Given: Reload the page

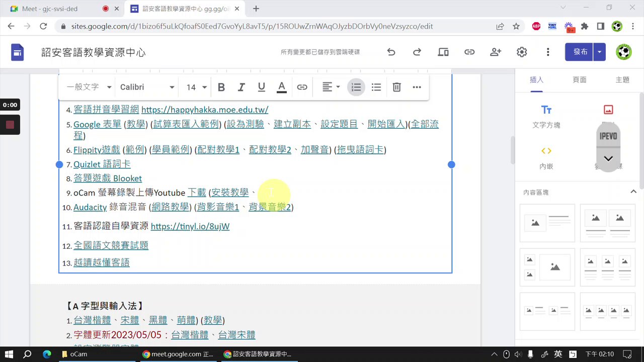Looking at the screenshot, I should pos(43,27).
